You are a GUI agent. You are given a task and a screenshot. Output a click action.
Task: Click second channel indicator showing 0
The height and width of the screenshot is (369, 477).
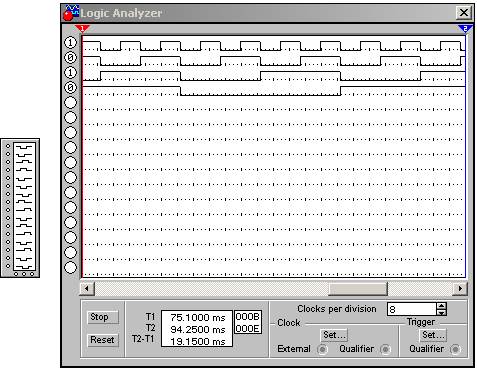point(70,58)
